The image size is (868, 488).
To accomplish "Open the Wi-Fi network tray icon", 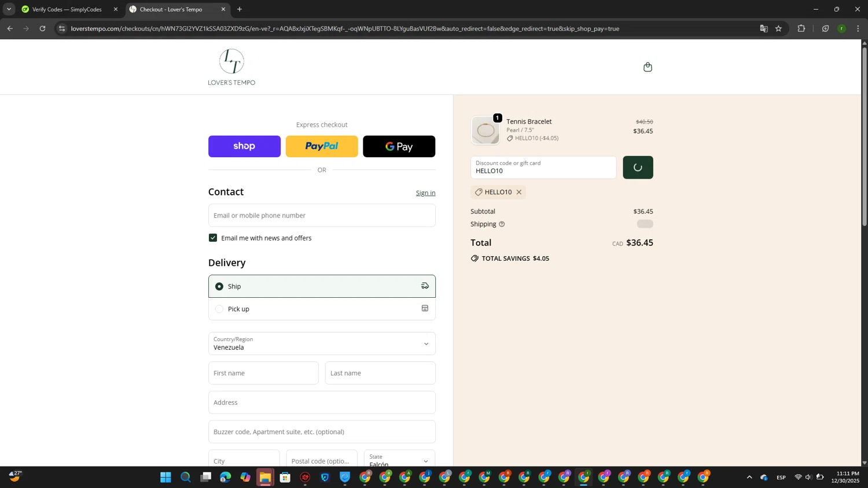I will coord(798,477).
